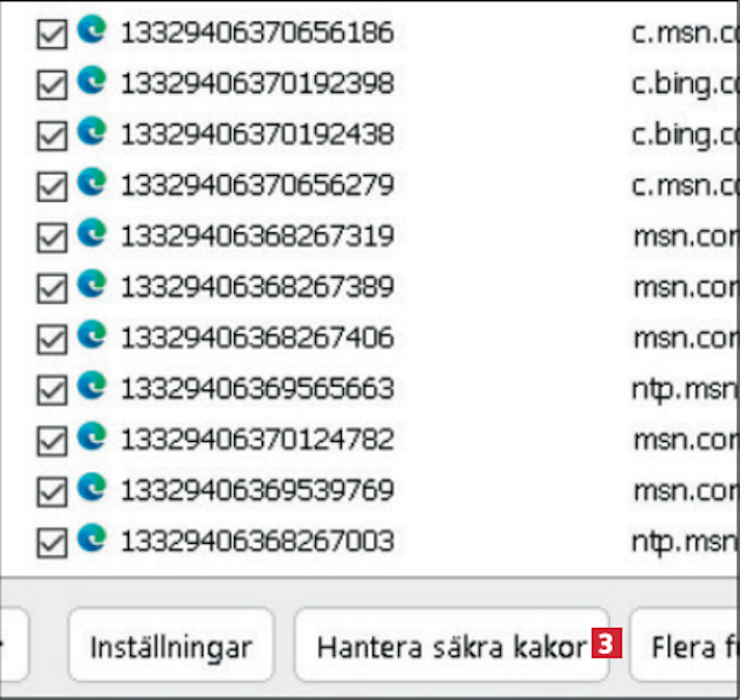Click Edge icon beside cookie 13329406369565663
The image size is (740, 700).
pyautogui.click(x=91, y=385)
